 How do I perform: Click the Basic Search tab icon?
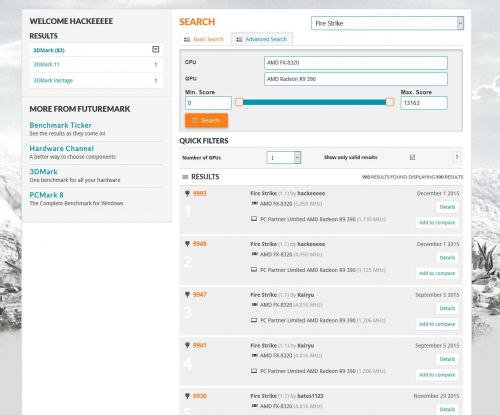187,39
